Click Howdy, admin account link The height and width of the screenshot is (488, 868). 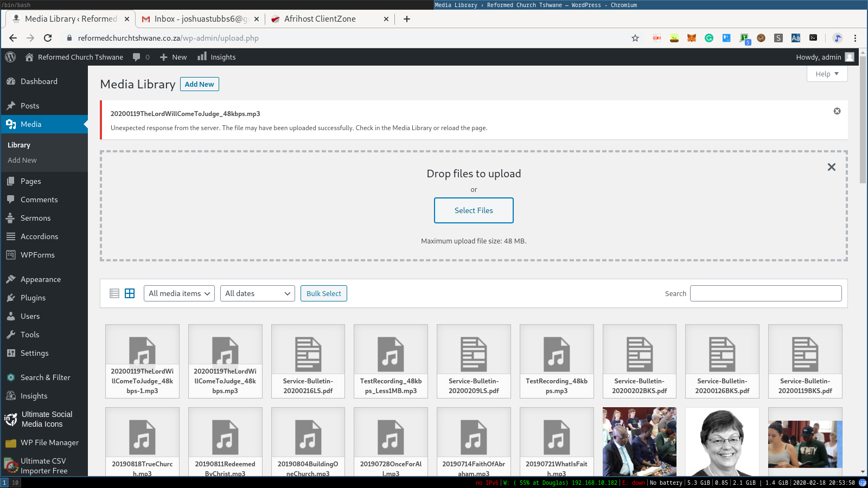tap(825, 57)
